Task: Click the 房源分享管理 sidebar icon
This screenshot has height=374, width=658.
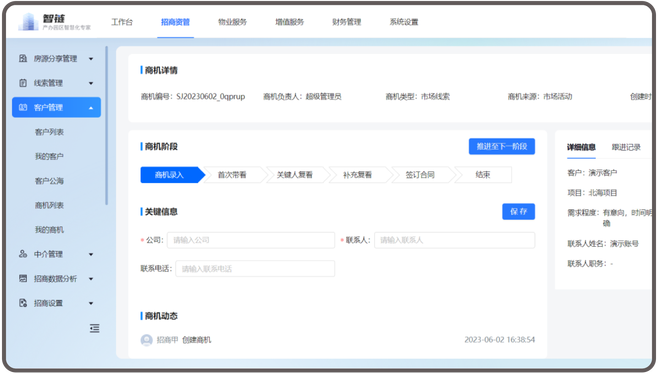Action: (23, 58)
